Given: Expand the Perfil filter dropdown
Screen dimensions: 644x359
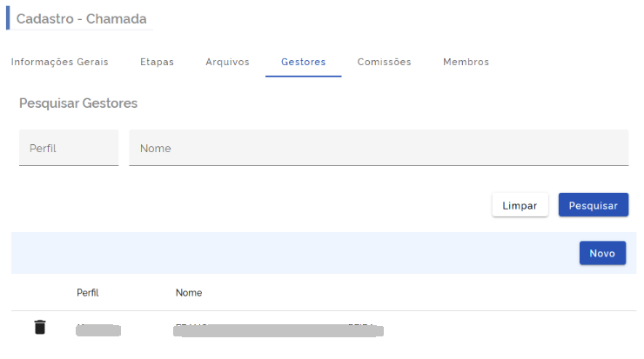Looking at the screenshot, I should [69, 148].
